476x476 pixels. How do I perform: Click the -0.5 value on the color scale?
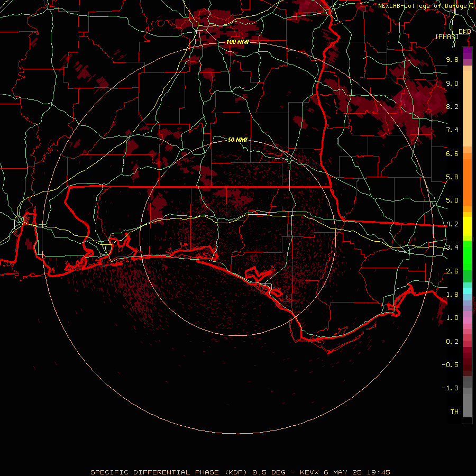click(450, 365)
